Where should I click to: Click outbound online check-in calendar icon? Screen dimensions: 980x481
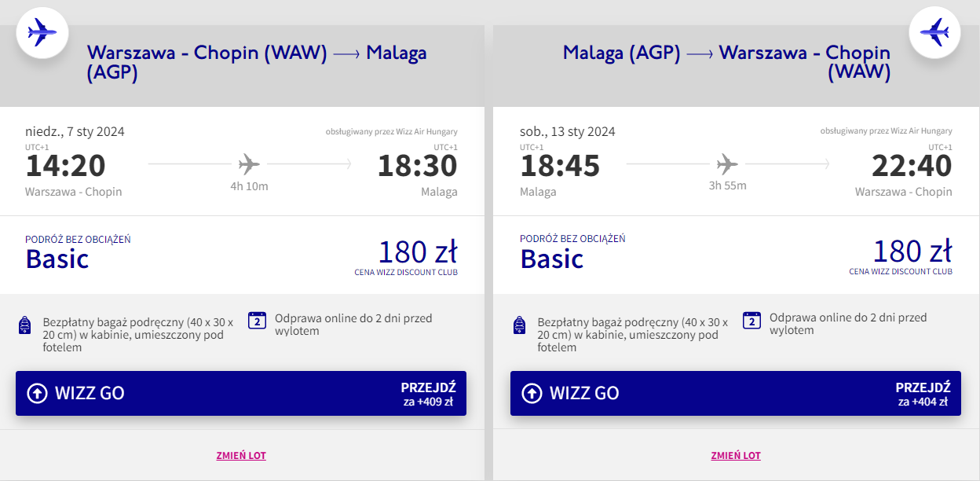click(257, 320)
